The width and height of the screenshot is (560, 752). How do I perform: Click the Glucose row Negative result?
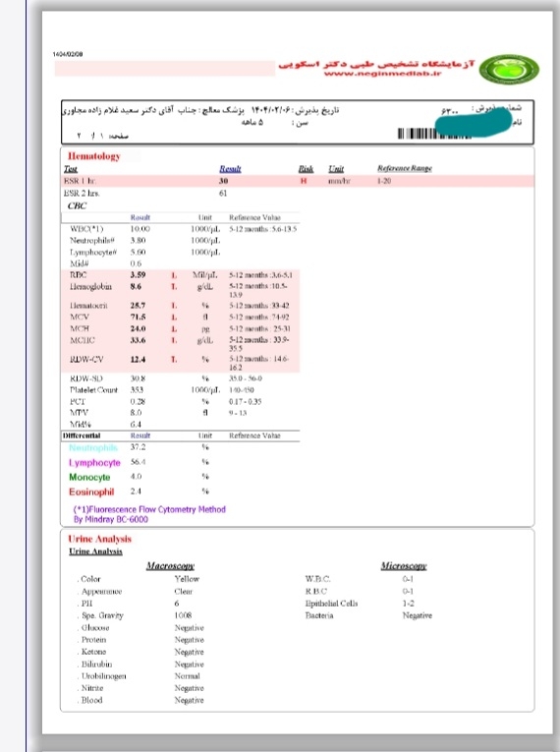[190, 628]
